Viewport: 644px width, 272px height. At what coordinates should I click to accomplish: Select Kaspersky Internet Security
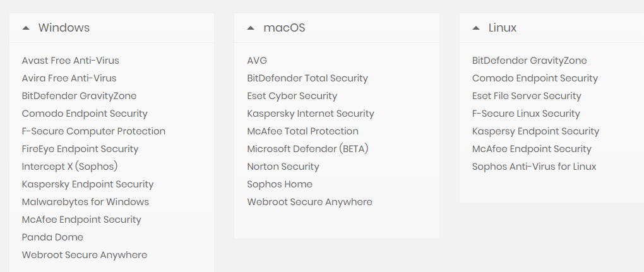point(311,114)
